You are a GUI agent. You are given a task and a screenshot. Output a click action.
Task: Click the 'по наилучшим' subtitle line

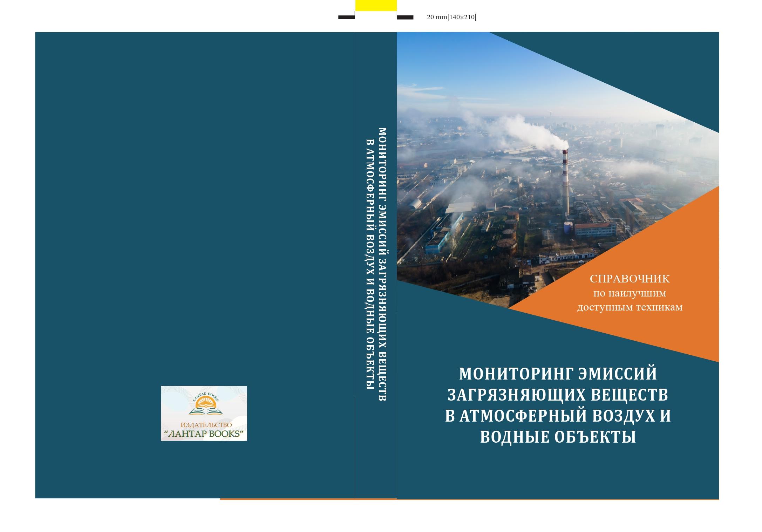[630, 293]
